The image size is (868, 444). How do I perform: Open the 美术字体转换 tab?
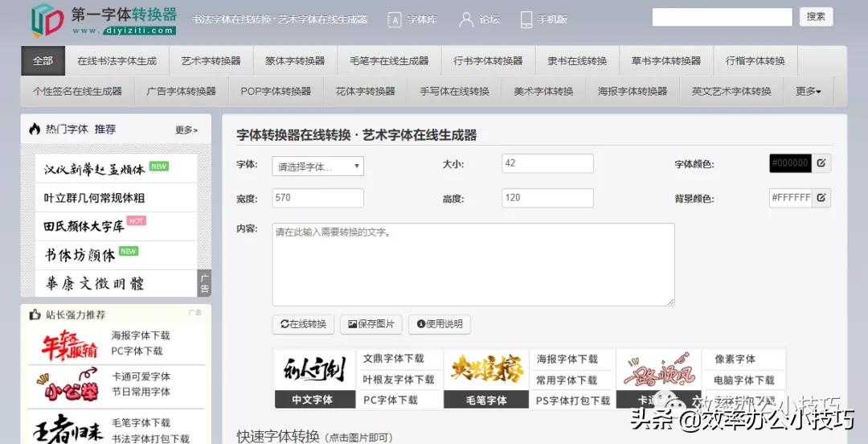tap(543, 92)
